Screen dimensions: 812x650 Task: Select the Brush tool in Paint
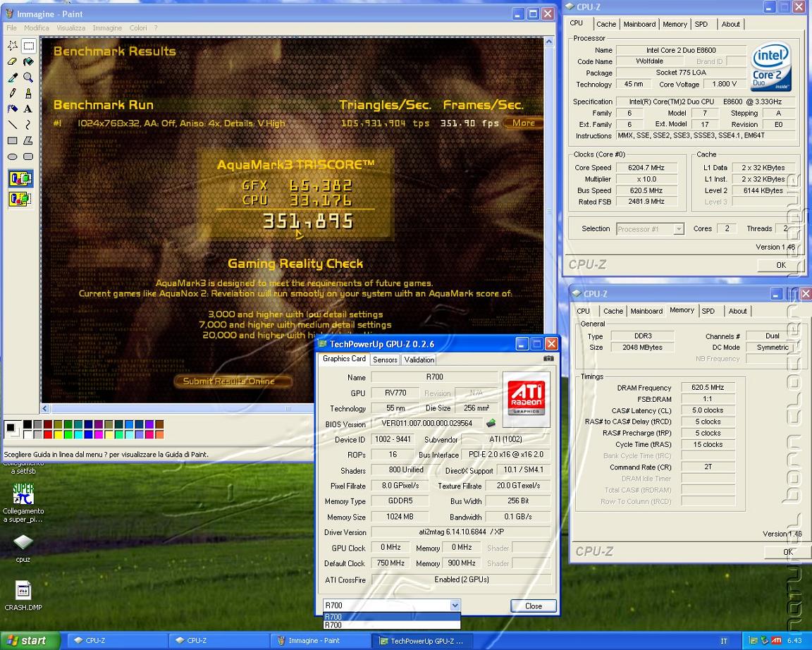point(28,93)
